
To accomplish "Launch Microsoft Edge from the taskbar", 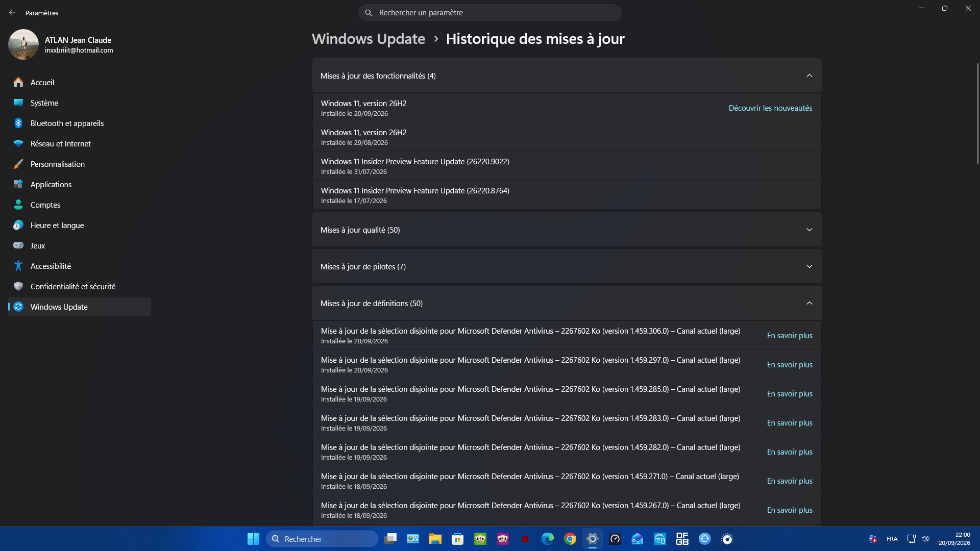I will pyautogui.click(x=548, y=539).
